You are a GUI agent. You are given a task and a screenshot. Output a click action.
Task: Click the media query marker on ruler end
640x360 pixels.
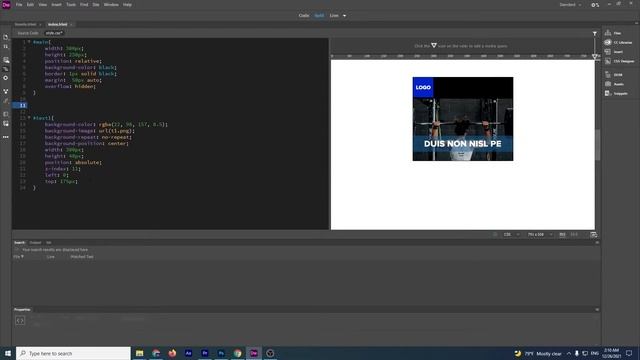595,56
